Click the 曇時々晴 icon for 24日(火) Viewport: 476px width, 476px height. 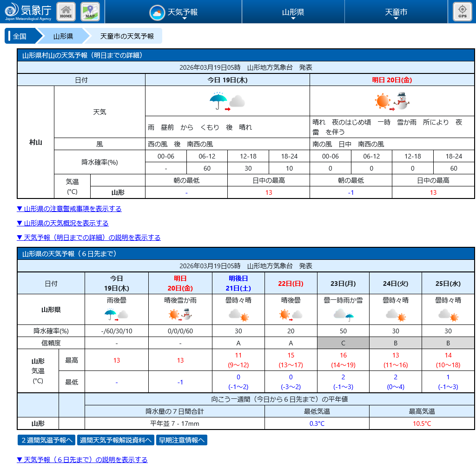[x=396, y=315]
